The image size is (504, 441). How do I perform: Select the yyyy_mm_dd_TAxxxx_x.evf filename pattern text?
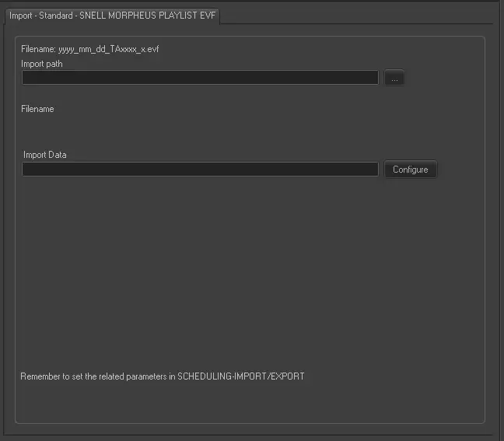click(x=109, y=49)
